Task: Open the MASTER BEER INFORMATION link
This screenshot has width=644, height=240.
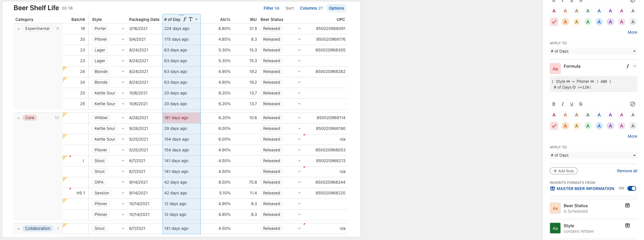Action: [x=585, y=189]
